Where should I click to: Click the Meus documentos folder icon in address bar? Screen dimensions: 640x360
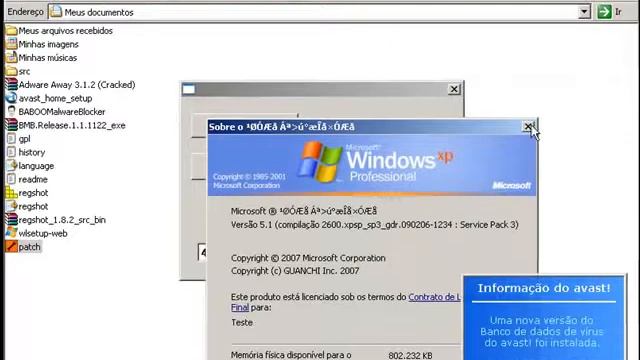click(56, 12)
